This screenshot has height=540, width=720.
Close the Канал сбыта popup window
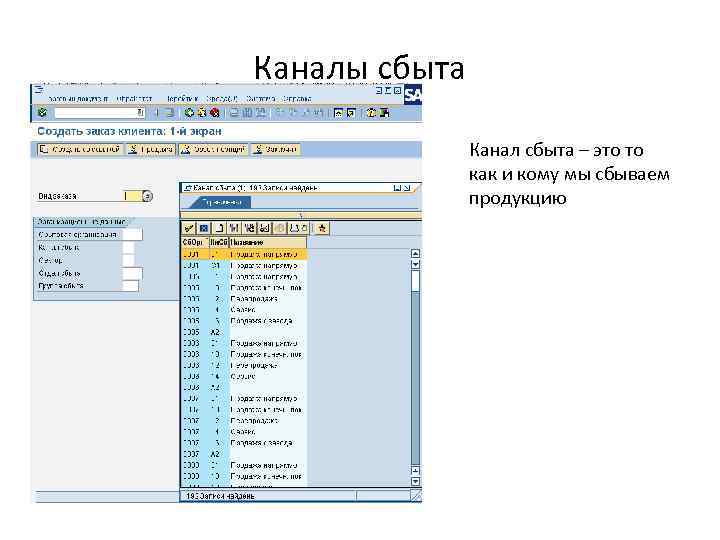pyautogui.click(x=406, y=187)
